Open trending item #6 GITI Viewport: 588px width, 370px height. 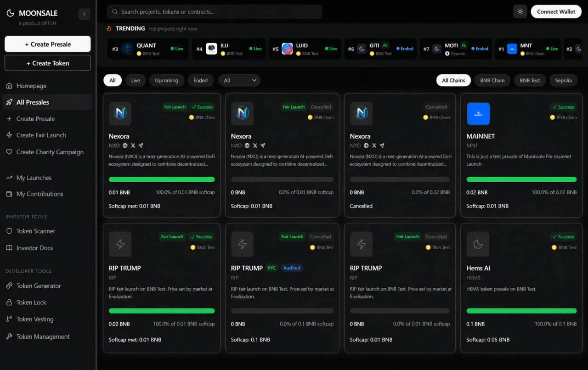pos(380,49)
